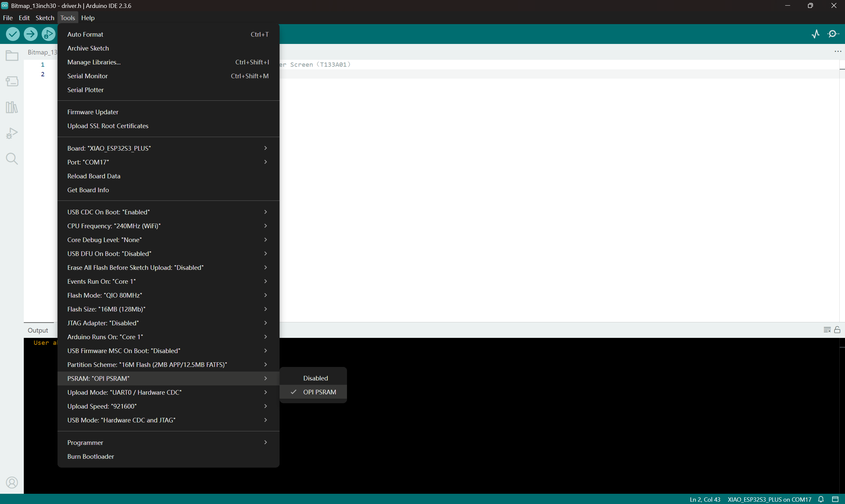Choose Disabled in PSRAM submenu
845x504 pixels.
(315, 378)
